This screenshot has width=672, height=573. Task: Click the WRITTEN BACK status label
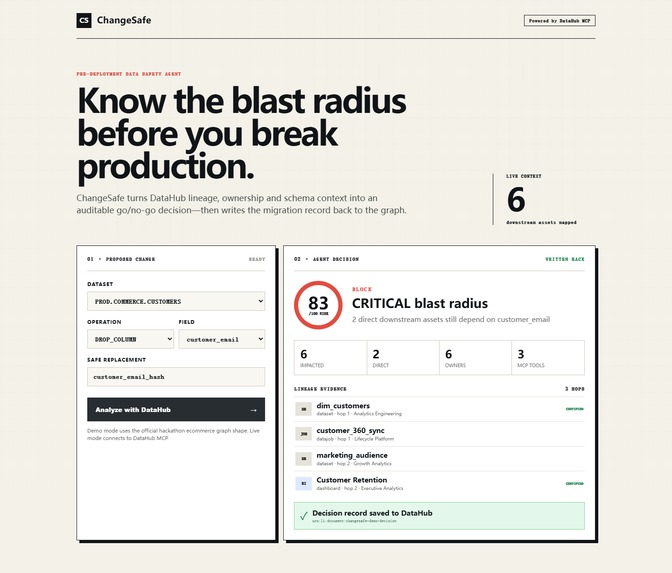tap(564, 259)
